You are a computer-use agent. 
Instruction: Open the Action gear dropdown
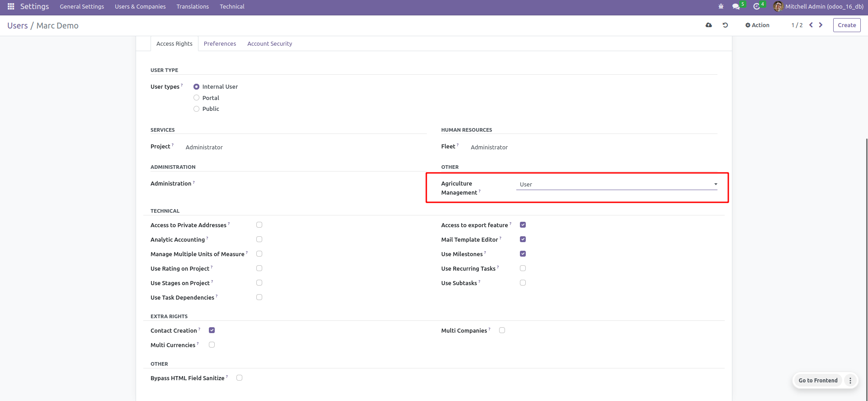tap(757, 25)
